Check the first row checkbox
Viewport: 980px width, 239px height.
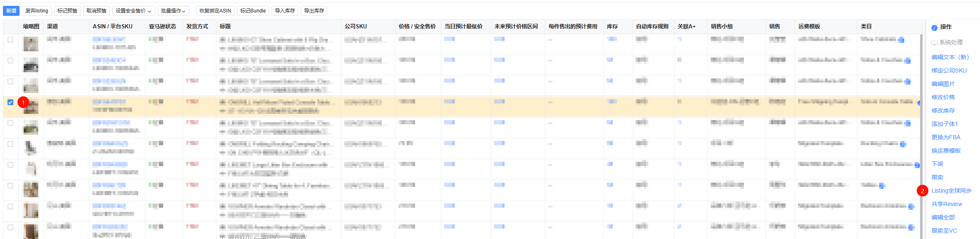10,40
